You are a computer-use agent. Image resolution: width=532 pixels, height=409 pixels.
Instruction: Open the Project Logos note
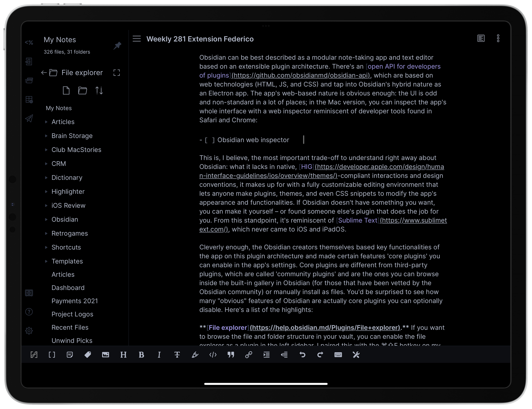[x=72, y=314]
